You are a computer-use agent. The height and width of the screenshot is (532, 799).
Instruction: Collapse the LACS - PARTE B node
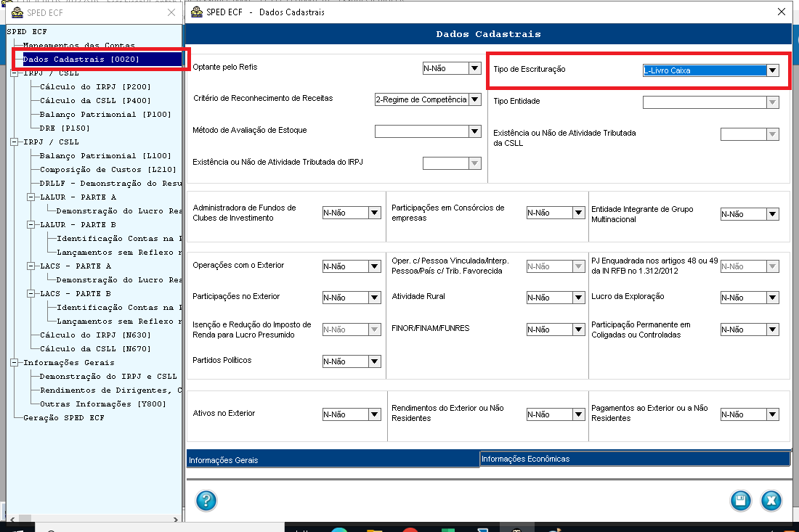(31, 293)
